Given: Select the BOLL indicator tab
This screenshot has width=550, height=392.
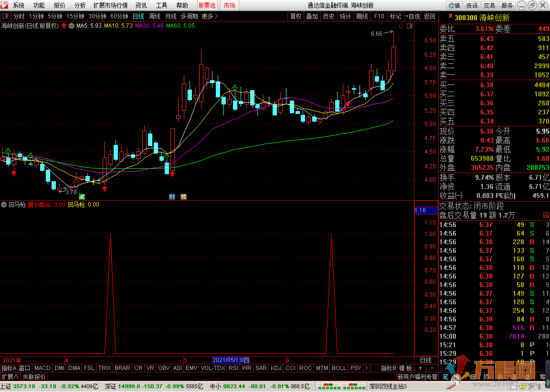Looking at the screenshot, I should (339, 368).
